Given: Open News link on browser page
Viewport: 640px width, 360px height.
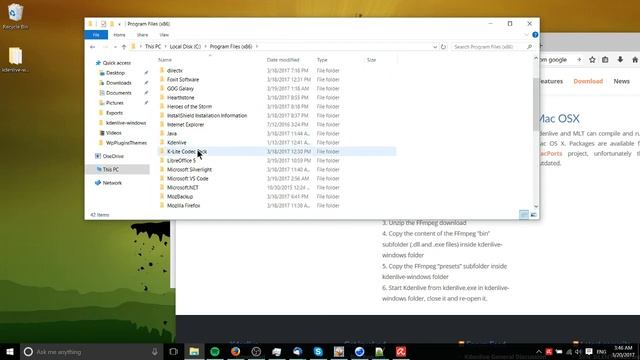Looking at the screenshot, I should 622,81.
